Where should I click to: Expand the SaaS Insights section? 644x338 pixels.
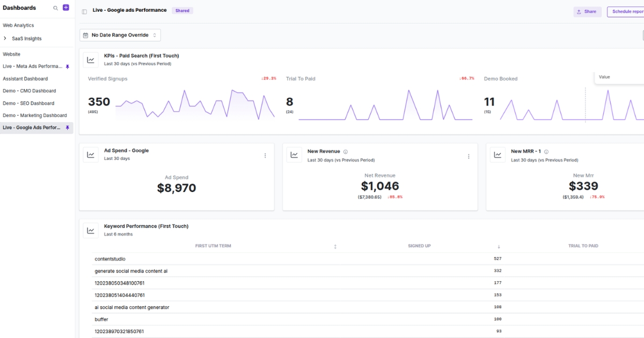tap(6, 38)
